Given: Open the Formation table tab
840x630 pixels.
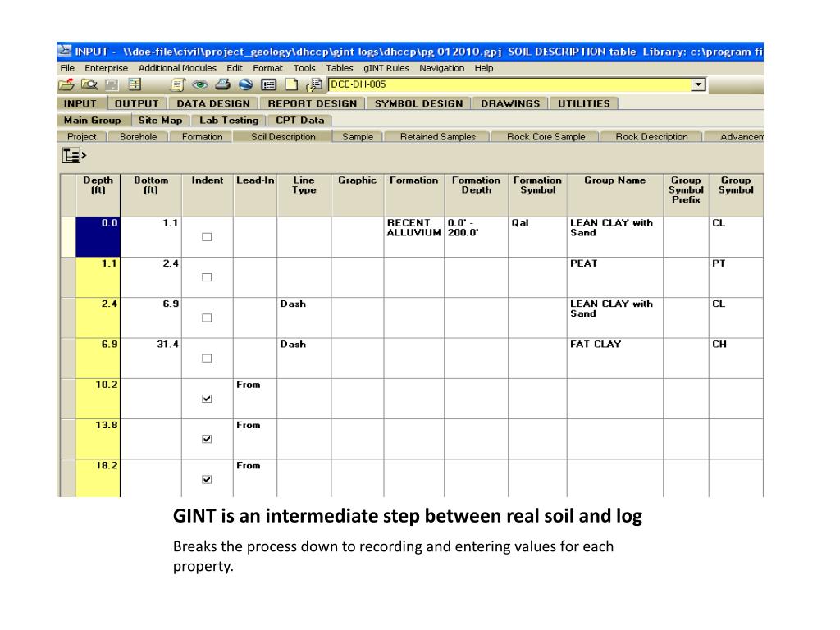Looking at the screenshot, I should coord(202,137).
